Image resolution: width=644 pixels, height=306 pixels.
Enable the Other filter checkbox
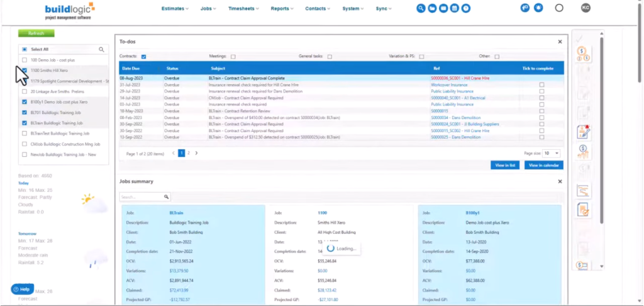[x=497, y=57]
